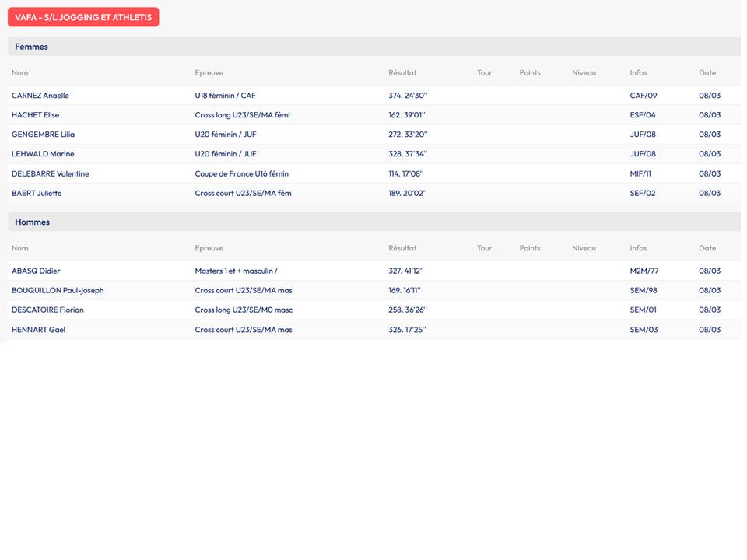Open athlete HACHET Elise's profile
Viewport: 747px width, 560px height.
click(x=36, y=115)
